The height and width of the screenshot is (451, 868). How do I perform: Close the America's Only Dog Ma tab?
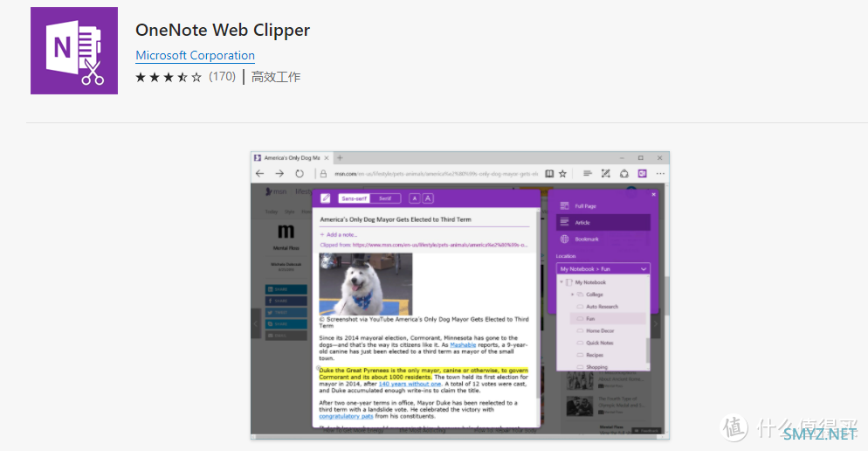point(327,158)
